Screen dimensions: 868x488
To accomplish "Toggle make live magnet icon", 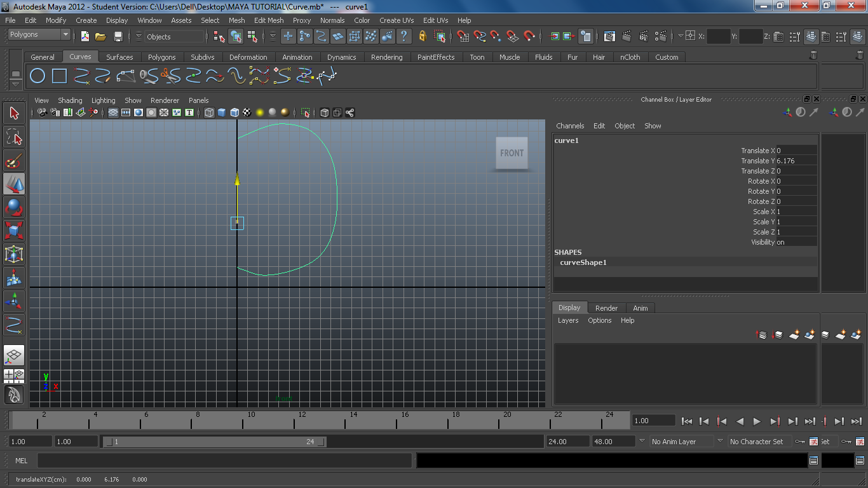I will click(529, 36).
